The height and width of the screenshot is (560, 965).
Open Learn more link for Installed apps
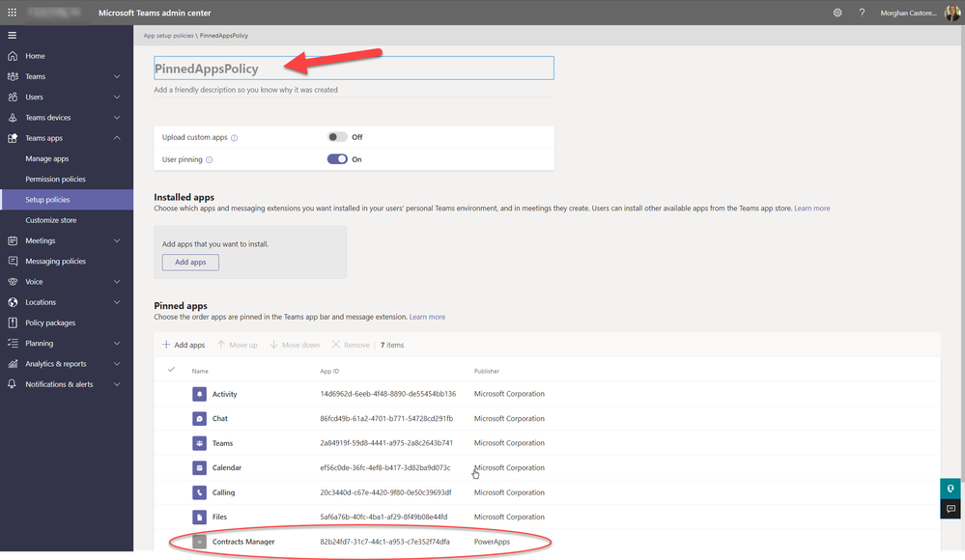pos(811,209)
